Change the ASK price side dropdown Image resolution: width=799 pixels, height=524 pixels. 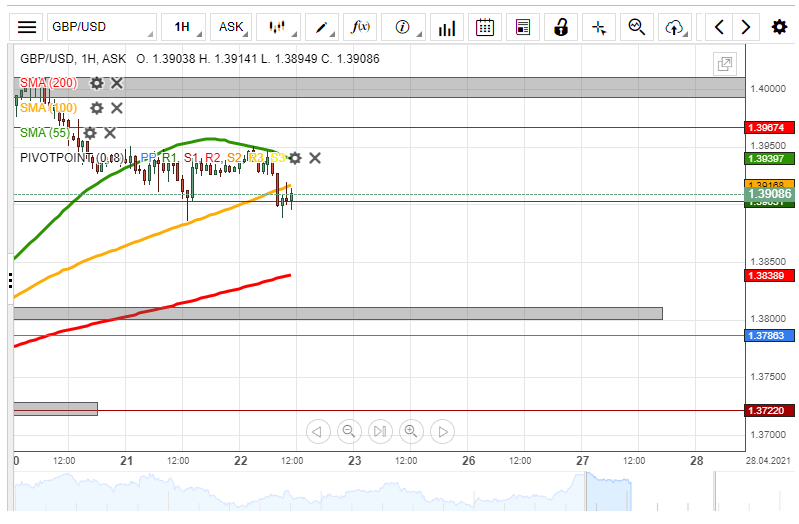[231, 27]
